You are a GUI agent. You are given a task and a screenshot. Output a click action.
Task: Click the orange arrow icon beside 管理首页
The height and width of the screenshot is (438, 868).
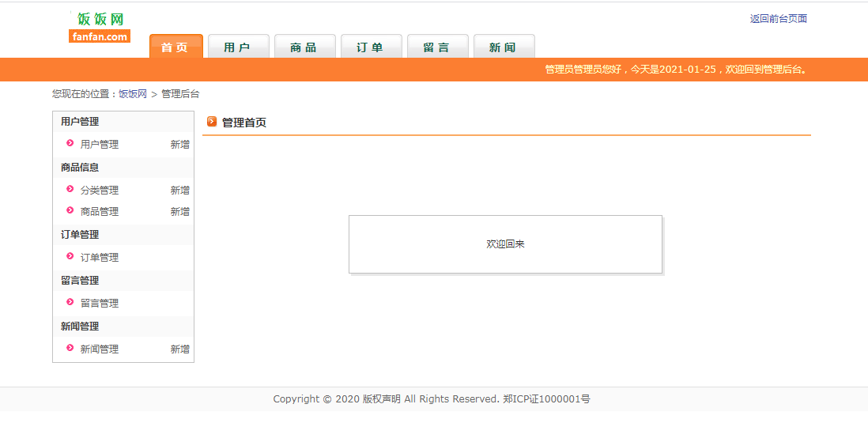[211, 122]
